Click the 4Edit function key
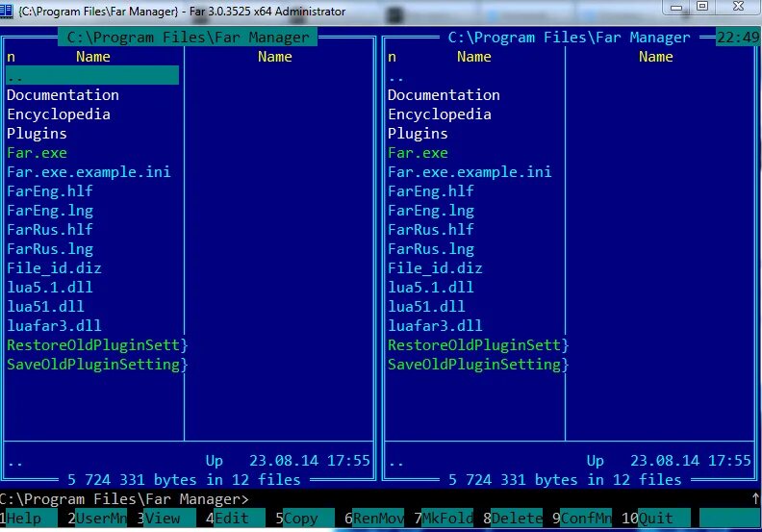Image resolution: width=762 pixels, height=532 pixels. click(x=235, y=518)
